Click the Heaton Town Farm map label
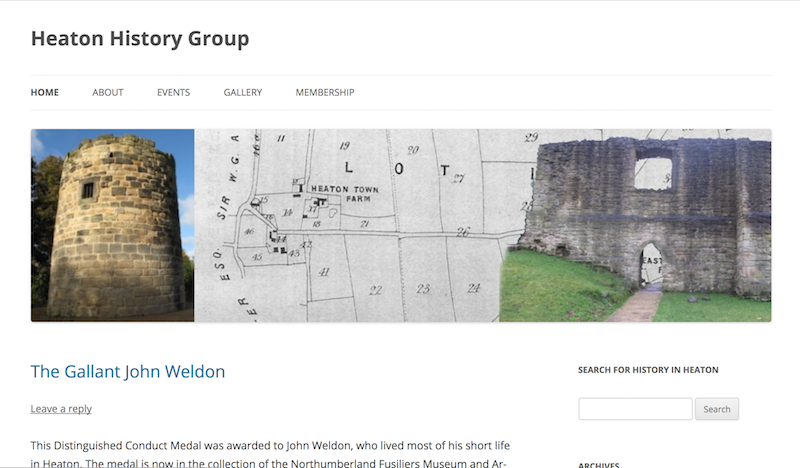This screenshot has width=800, height=468. [345, 193]
